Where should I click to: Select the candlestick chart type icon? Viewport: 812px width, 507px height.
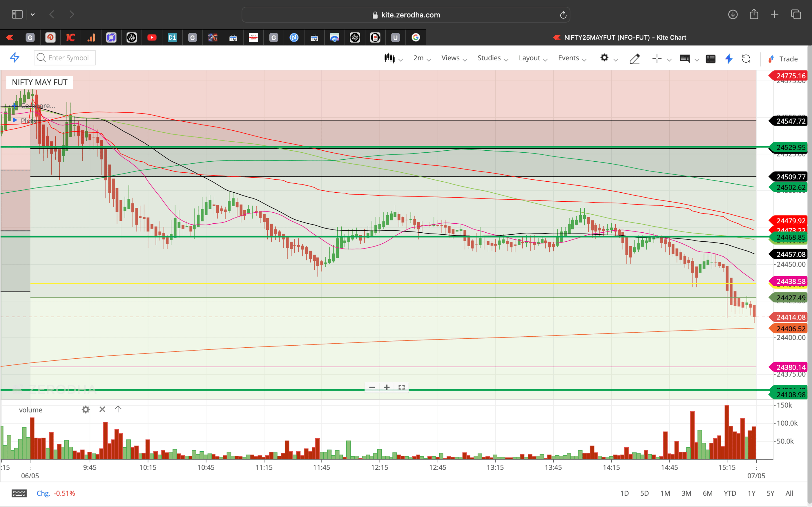tap(389, 58)
